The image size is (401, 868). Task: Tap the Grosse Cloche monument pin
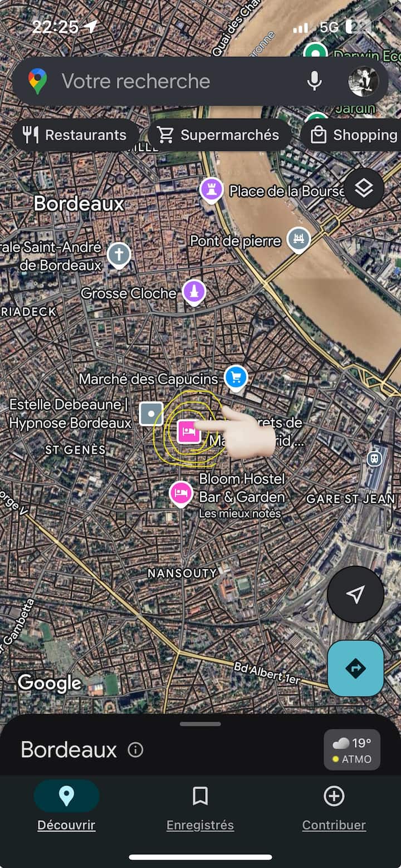tap(194, 292)
